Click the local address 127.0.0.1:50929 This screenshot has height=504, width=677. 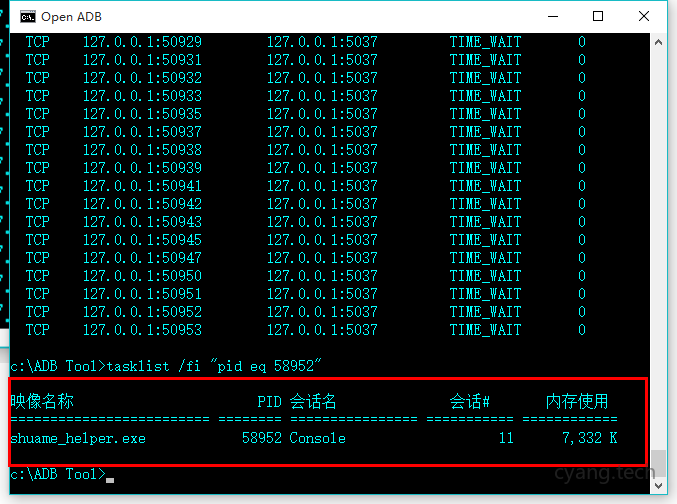pyautogui.click(x=142, y=42)
